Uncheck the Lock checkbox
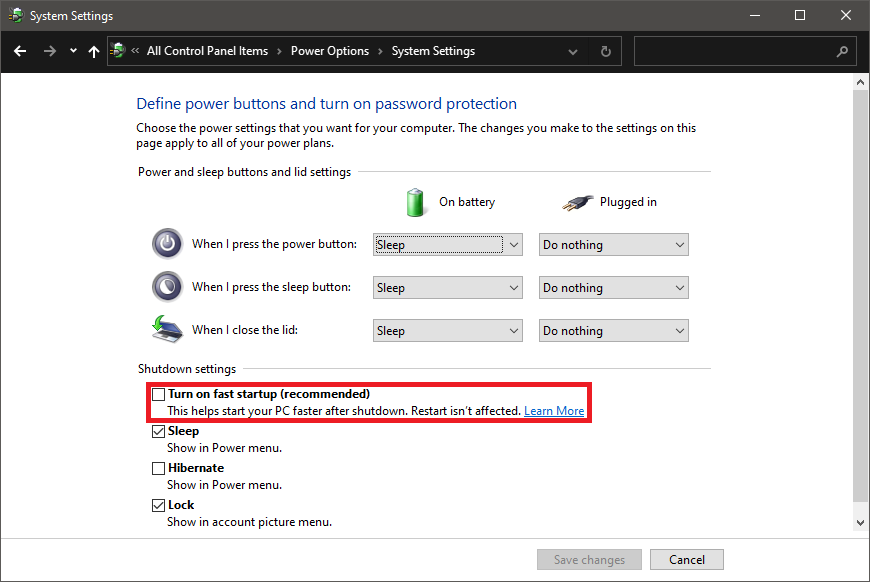This screenshot has width=870, height=582. 158,505
